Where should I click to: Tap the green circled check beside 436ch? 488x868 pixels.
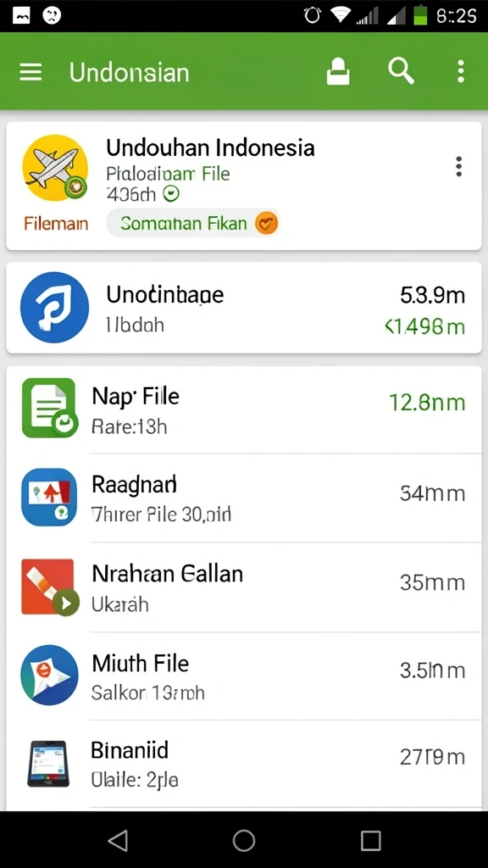coord(172,194)
